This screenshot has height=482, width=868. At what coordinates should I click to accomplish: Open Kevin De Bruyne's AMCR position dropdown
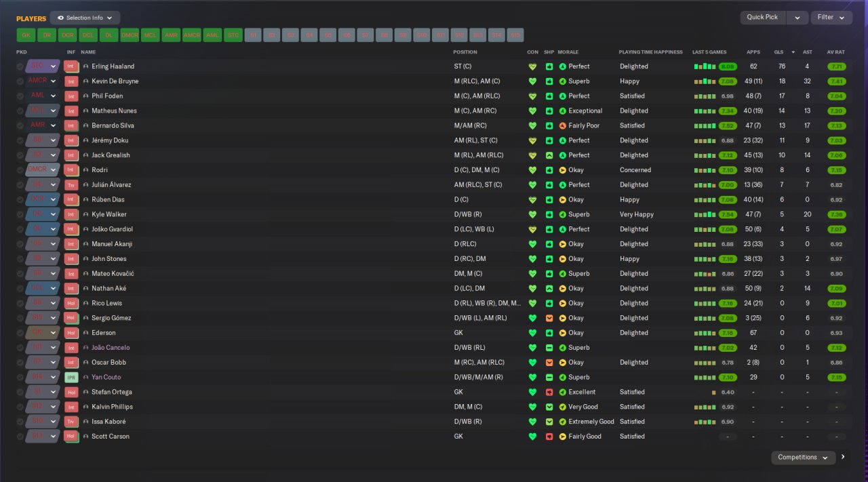point(42,81)
